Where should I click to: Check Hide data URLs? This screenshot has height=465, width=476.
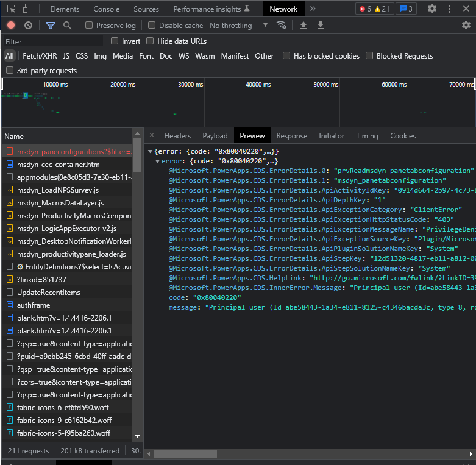pyautogui.click(x=150, y=41)
